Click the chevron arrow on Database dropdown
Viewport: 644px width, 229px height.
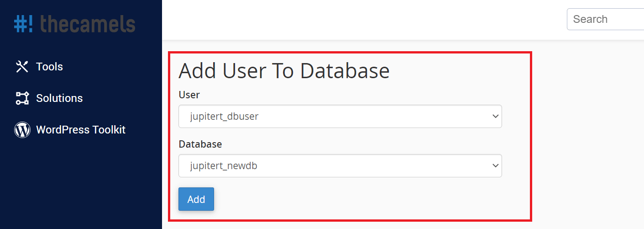coord(496,166)
